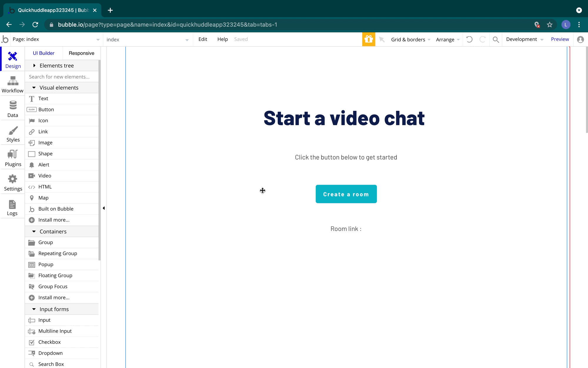Viewport: 588px width, 368px height.
Task: Switch to the Responsive tab
Action: coord(81,53)
